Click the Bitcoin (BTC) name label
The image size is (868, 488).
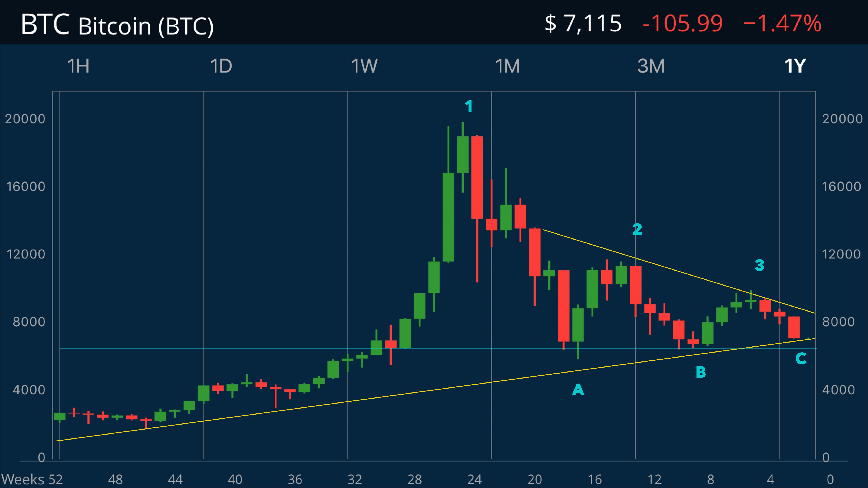coord(146,26)
